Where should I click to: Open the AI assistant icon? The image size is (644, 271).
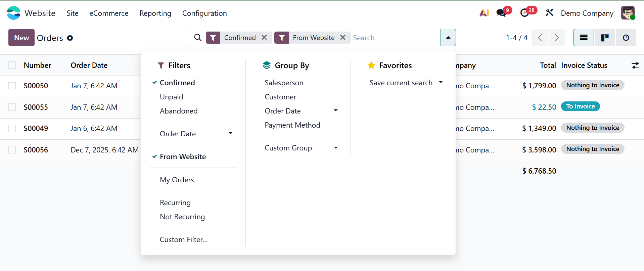[x=484, y=13]
